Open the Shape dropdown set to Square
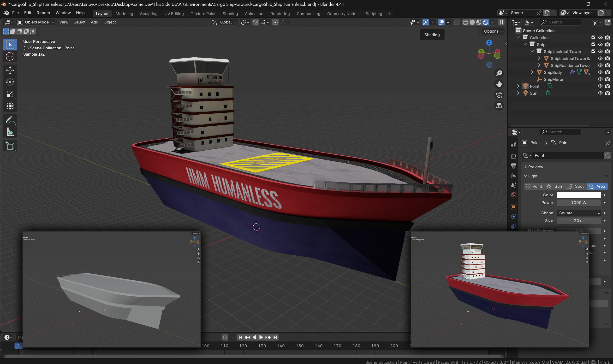This screenshot has height=364, width=613. (x=578, y=213)
